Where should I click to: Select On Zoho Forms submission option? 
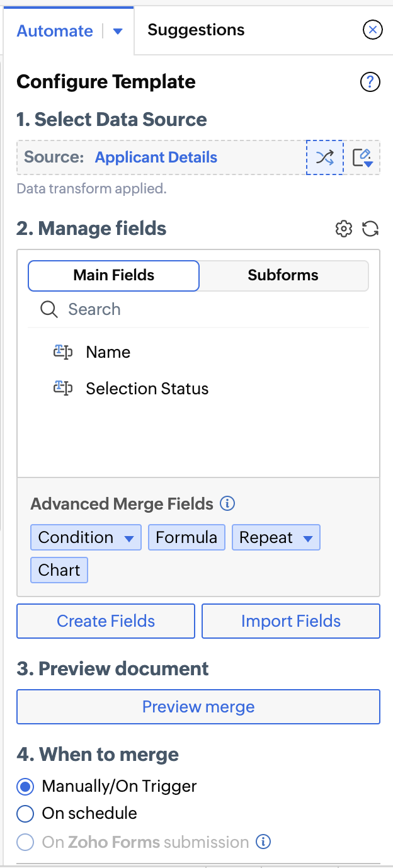[x=25, y=842]
